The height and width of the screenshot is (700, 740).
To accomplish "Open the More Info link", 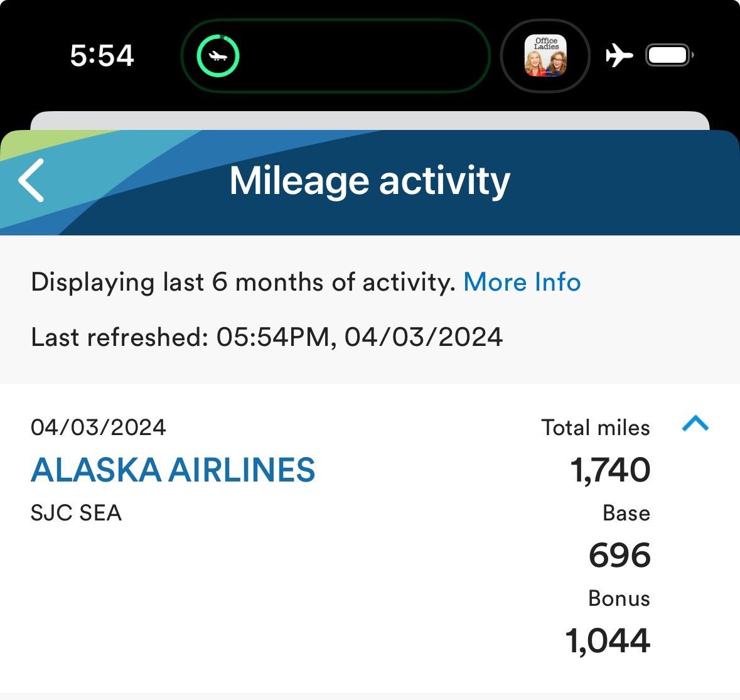I will 522,282.
